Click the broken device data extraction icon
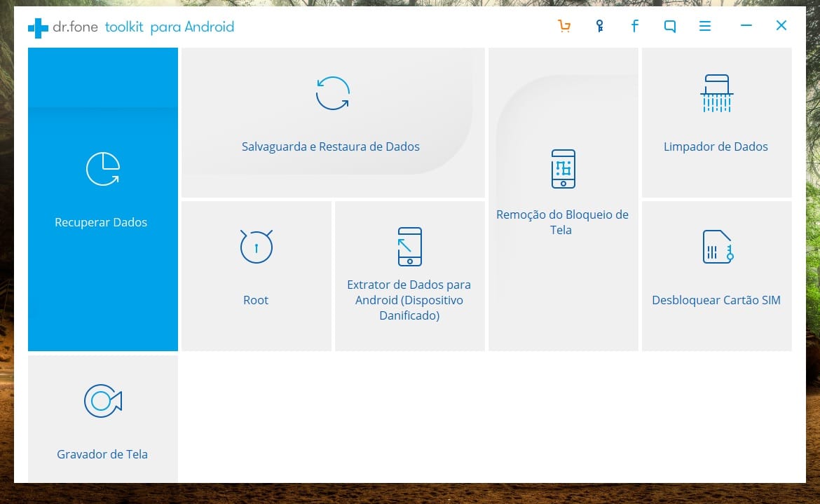This screenshot has height=504, width=820. click(x=409, y=246)
